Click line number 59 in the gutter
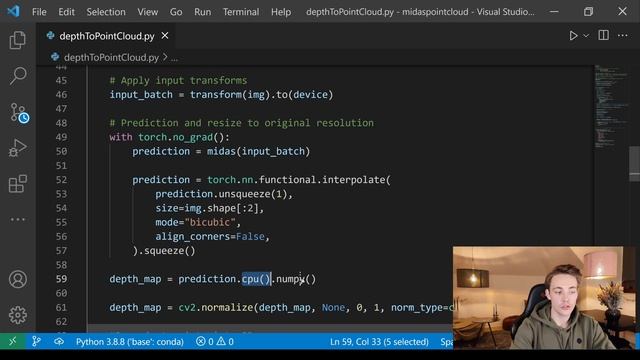 61,279
